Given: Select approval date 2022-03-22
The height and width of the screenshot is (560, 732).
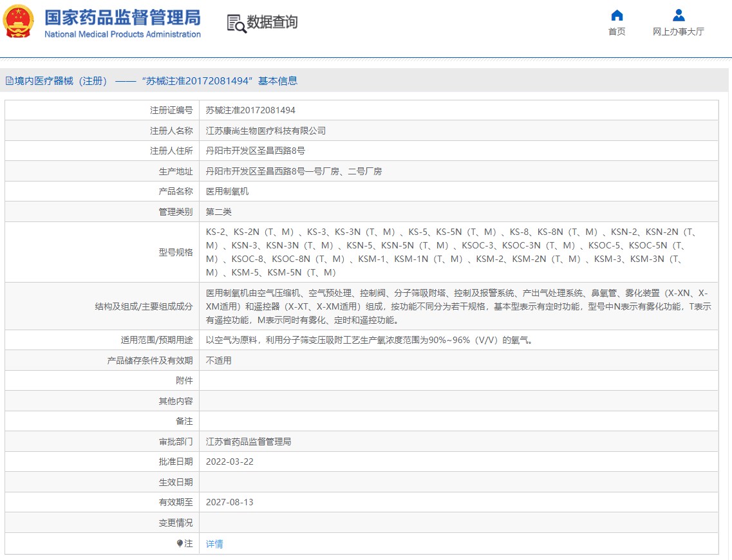Looking at the screenshot, I should click(x=230, y=462).
